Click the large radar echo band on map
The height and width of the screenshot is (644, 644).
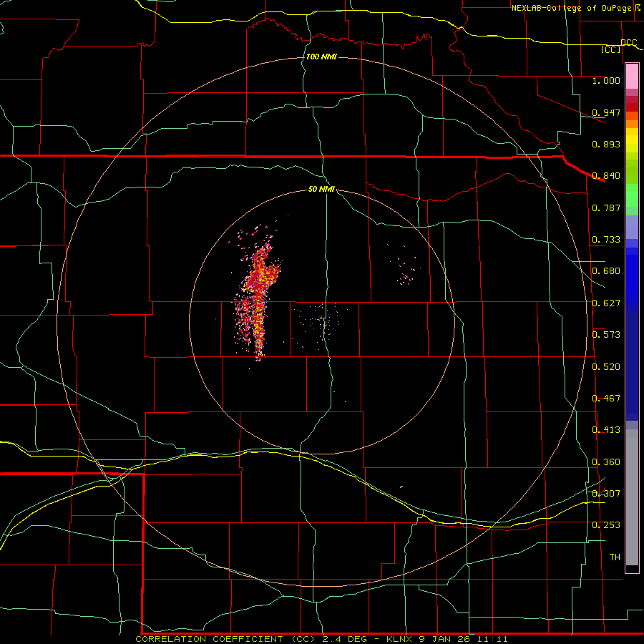pos(257,302)
